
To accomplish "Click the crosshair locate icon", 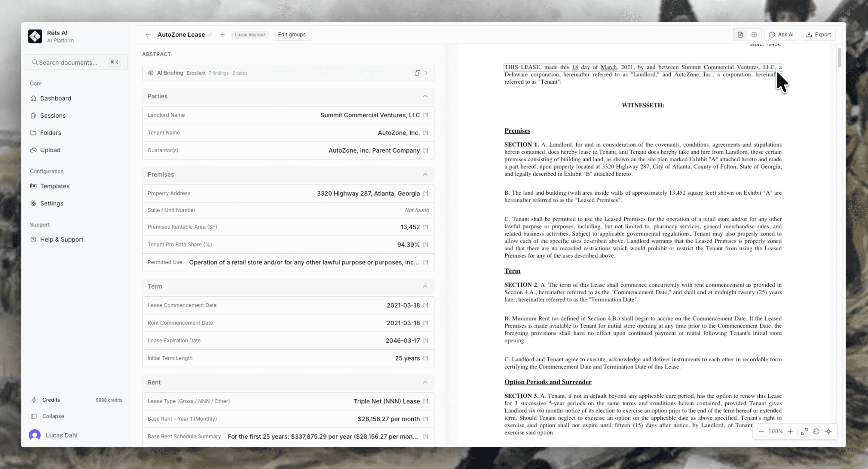I will [x=828, y=432].
